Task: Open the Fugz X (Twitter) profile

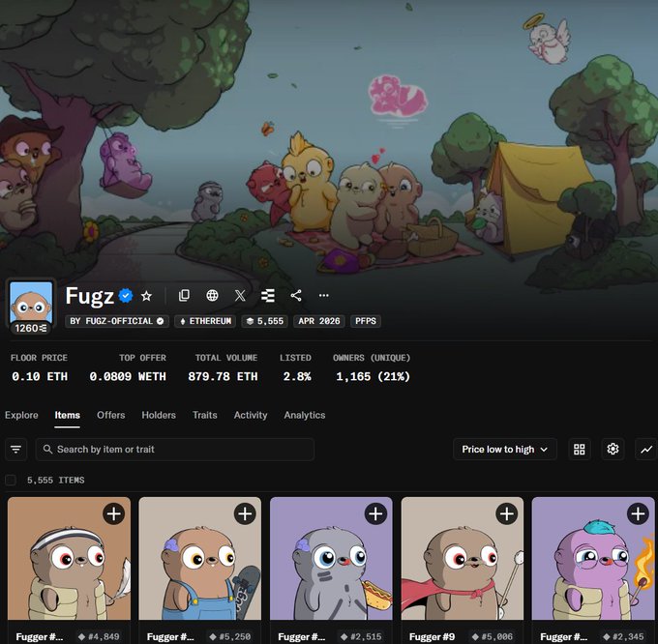Action: 240,296
